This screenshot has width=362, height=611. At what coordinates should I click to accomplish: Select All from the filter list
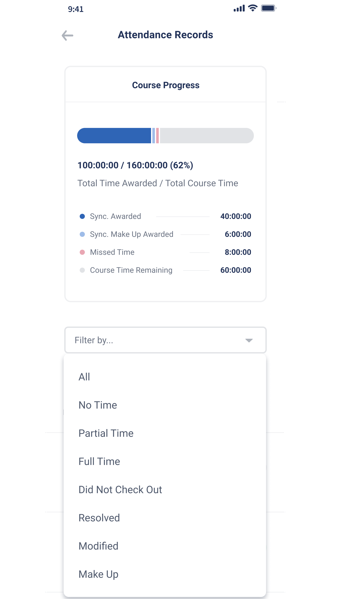pos(165,377)
